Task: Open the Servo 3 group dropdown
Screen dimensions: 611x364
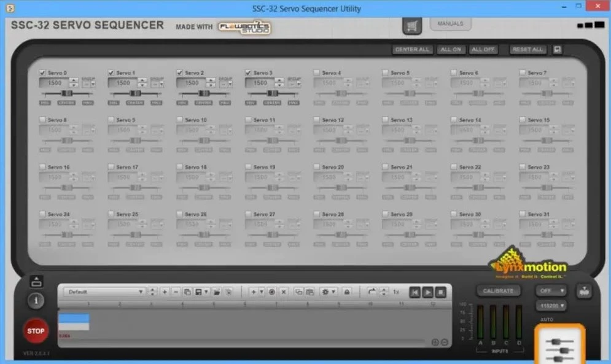Action: pos(294,84)
